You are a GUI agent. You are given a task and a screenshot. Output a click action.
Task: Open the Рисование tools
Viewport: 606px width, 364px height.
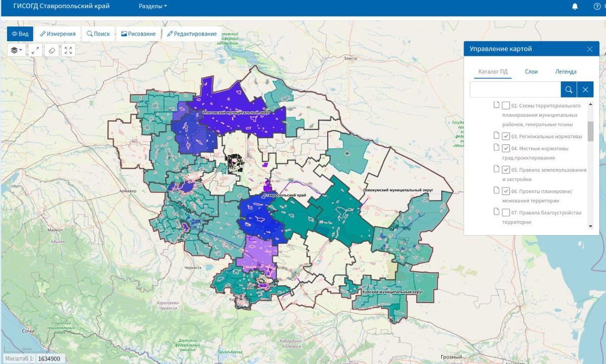(138, 34)
